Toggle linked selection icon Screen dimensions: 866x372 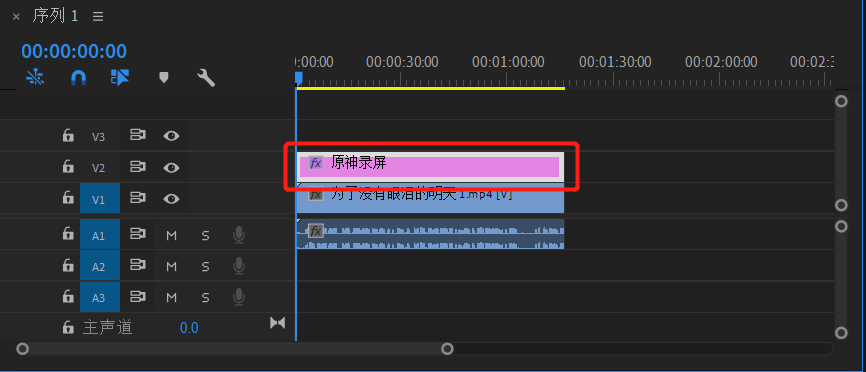120,77
